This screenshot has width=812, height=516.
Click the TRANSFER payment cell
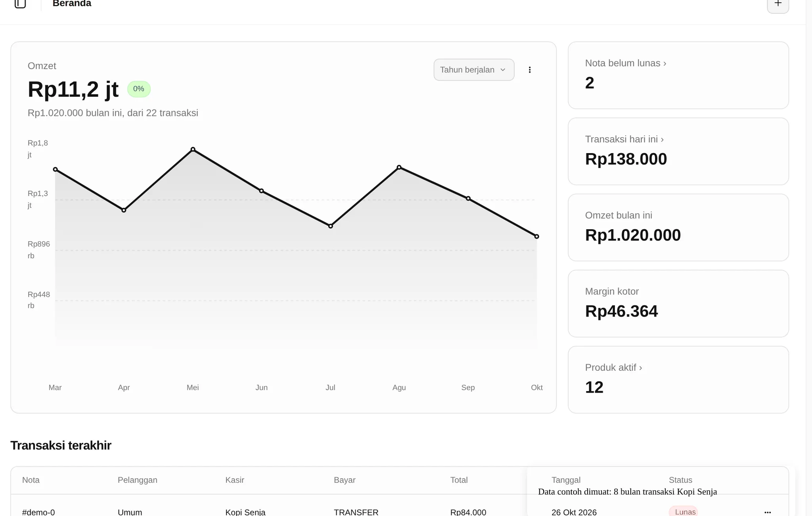pyautogui.click(x=356, y=512)
